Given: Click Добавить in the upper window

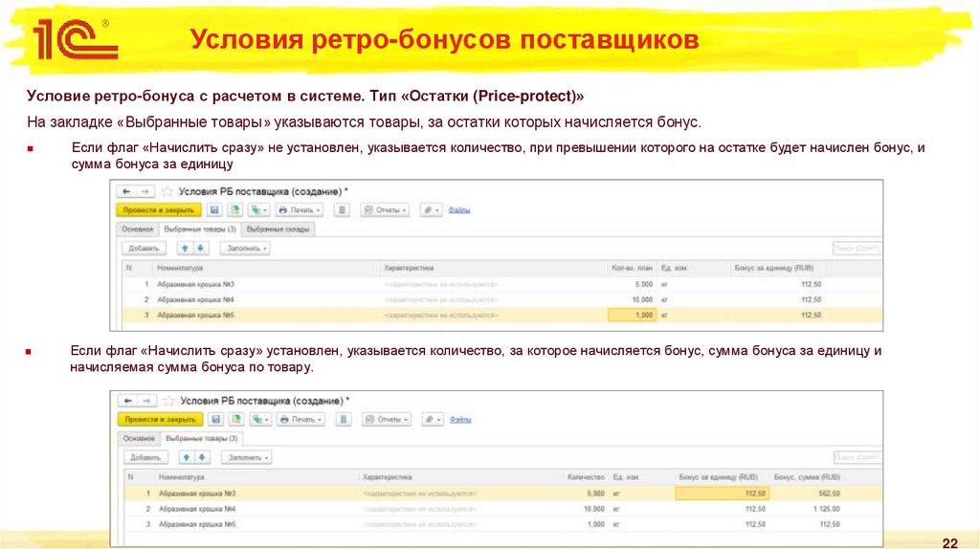Looking at the screenshot, I should [145, 249].
